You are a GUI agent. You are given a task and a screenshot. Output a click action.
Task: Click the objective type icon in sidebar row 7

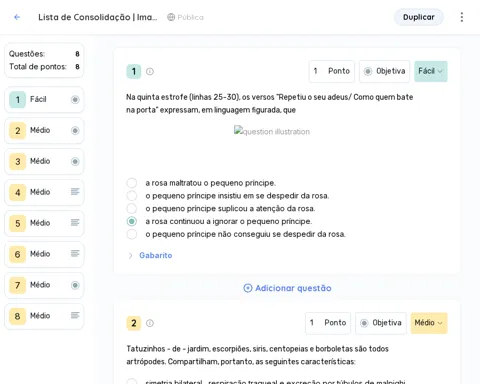click(75, 285)
